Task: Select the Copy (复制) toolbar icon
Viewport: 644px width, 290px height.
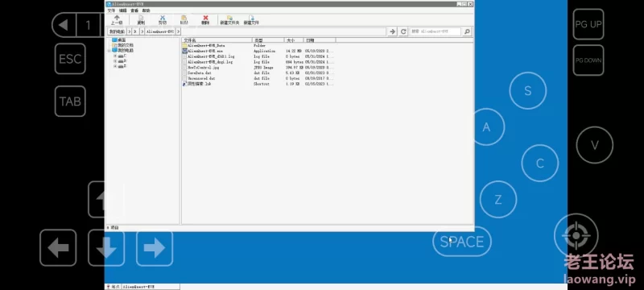Action: point(141,19)
